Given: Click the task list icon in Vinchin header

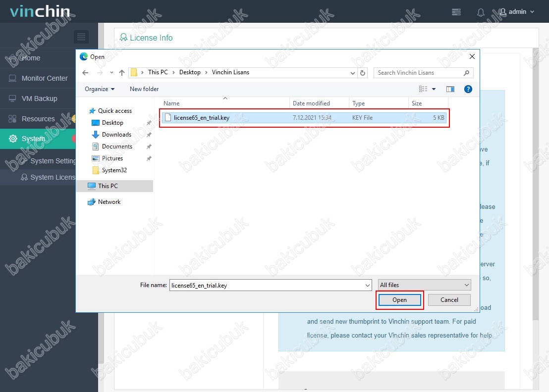Looking at the screenshot, I should (x=456, y=12).
